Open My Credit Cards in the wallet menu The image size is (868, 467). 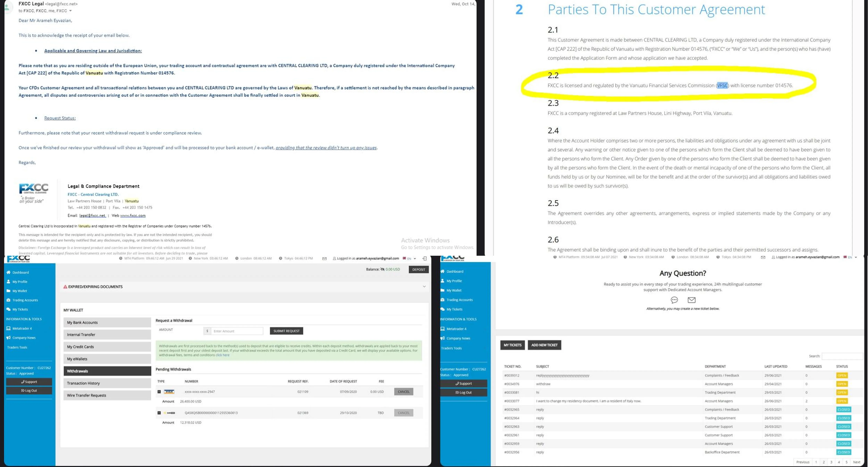[107, 347]
